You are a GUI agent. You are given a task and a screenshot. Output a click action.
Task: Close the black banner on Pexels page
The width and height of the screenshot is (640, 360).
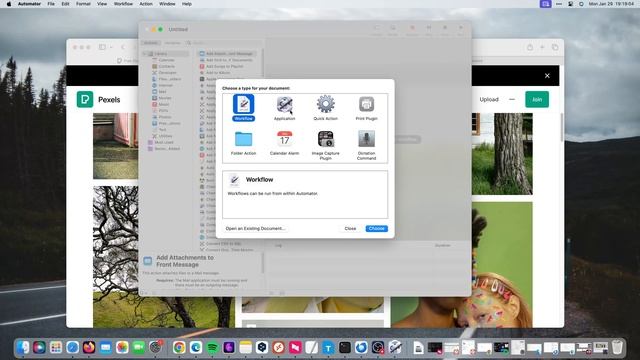[547, 76]
